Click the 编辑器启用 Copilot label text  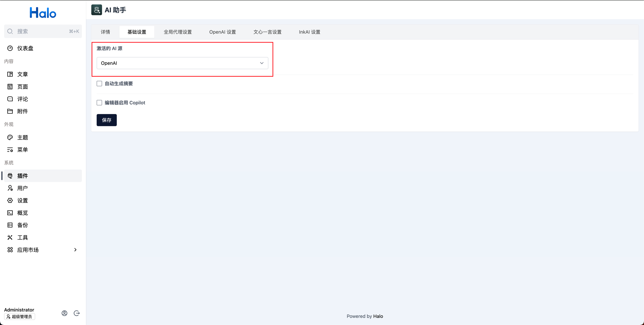[125, 103]
